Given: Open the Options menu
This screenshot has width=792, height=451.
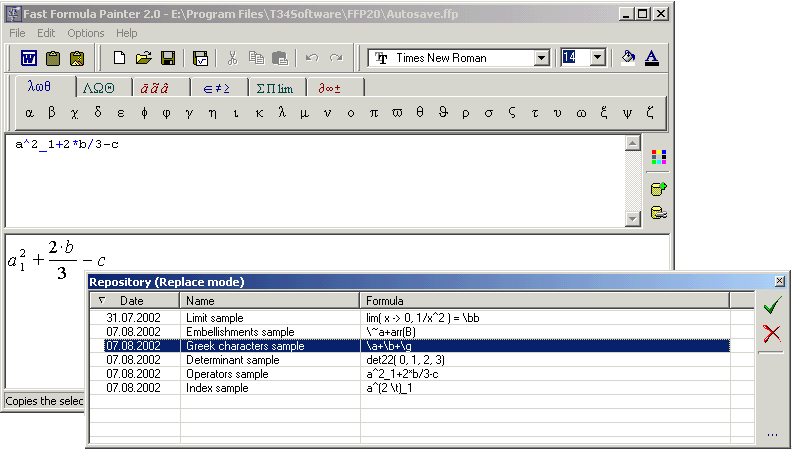Looking at the screenshot, I should [85, 33].
